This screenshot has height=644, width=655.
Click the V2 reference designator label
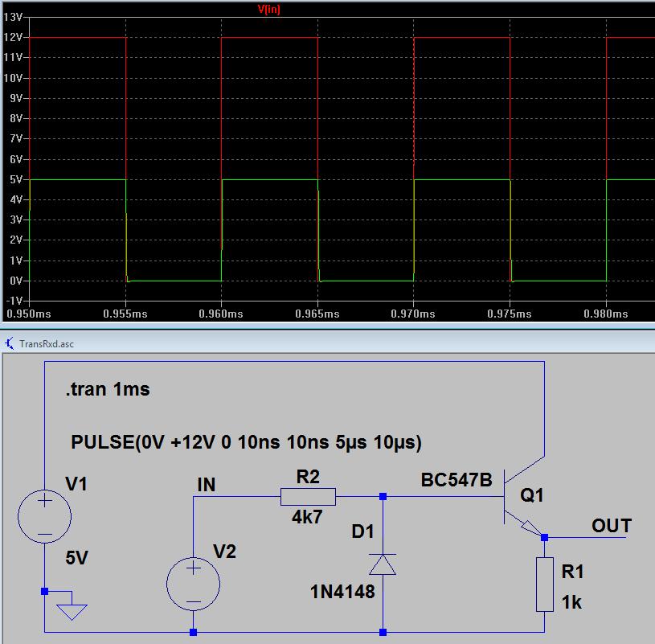[225, 552]
